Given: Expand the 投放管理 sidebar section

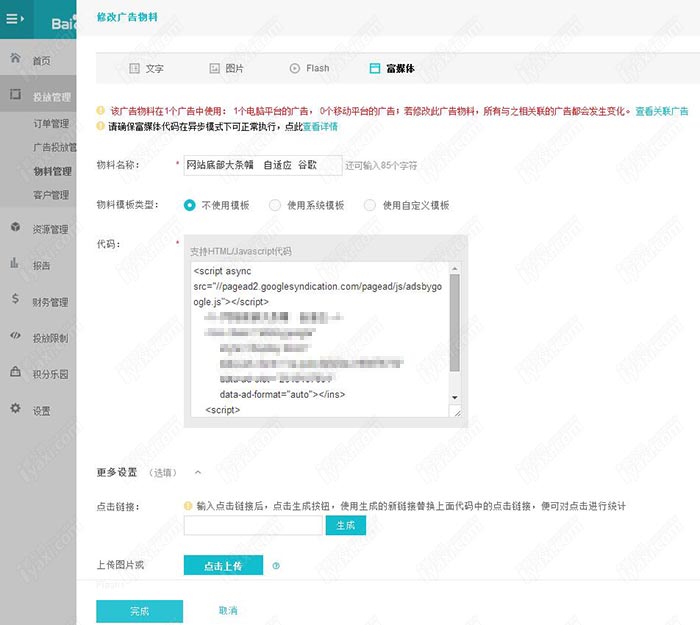Looking at the screenshot, I should tap(51, 97).
